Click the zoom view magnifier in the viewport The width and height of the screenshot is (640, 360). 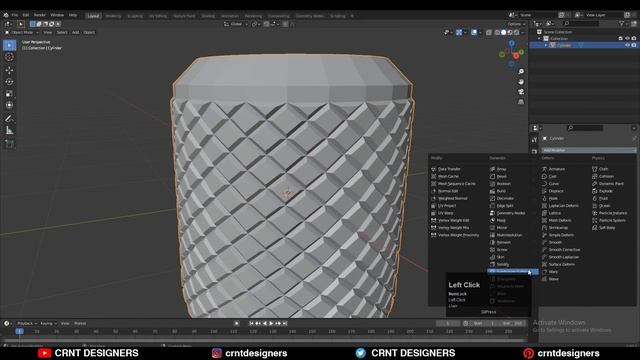point(521,71)
